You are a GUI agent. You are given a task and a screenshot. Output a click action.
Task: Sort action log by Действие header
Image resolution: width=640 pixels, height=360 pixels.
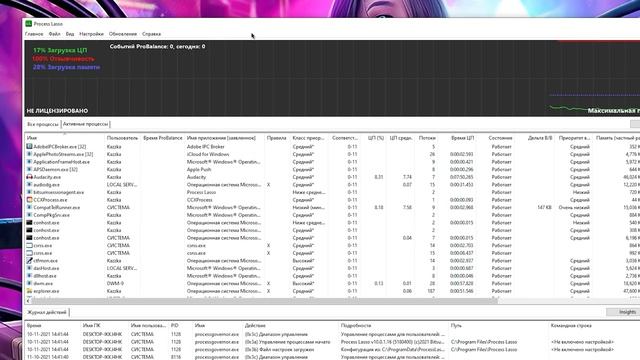pos(255,326)
